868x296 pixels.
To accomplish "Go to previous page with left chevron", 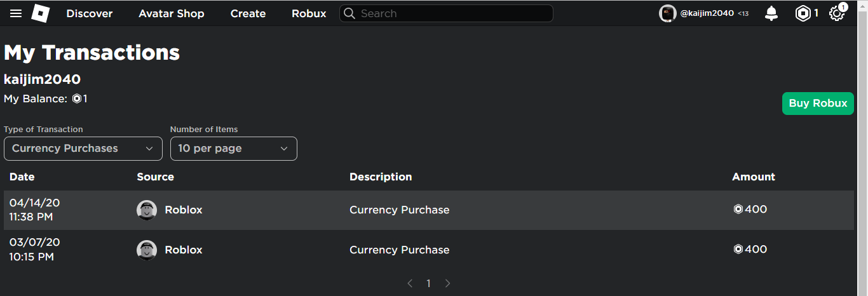I will click(x=410, y=283).
